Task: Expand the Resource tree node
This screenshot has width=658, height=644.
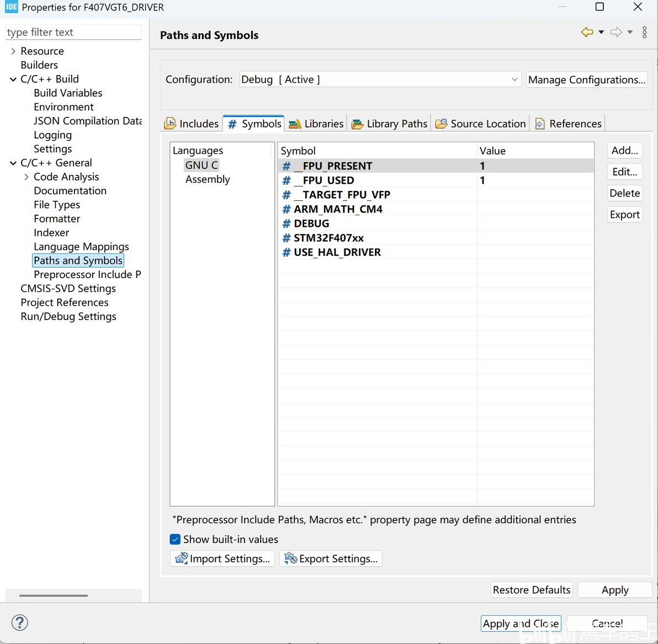Action: tap(13, 51)
